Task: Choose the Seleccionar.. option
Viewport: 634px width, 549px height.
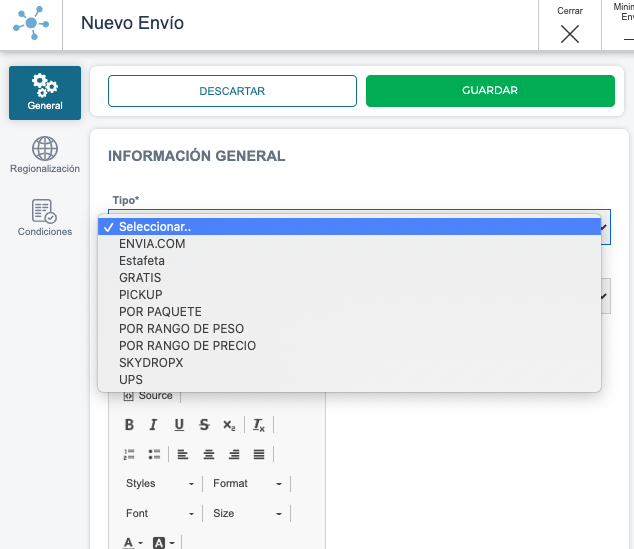Action: click(349, 227)
